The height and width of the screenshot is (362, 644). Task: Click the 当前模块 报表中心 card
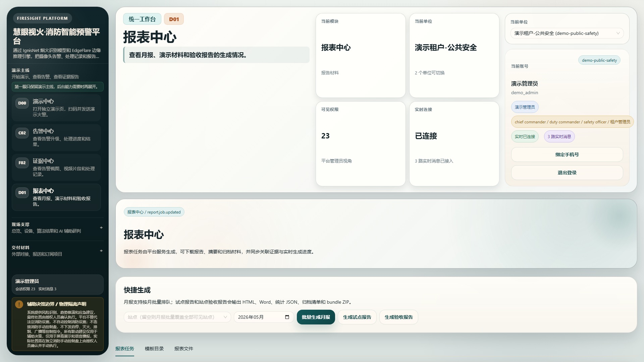pos(361,56)
